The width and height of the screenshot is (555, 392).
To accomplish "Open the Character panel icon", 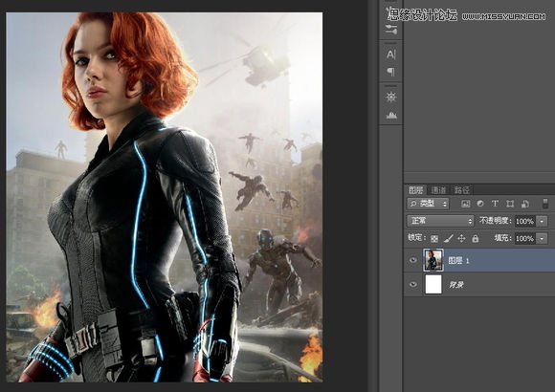I will tap(391, 54).
